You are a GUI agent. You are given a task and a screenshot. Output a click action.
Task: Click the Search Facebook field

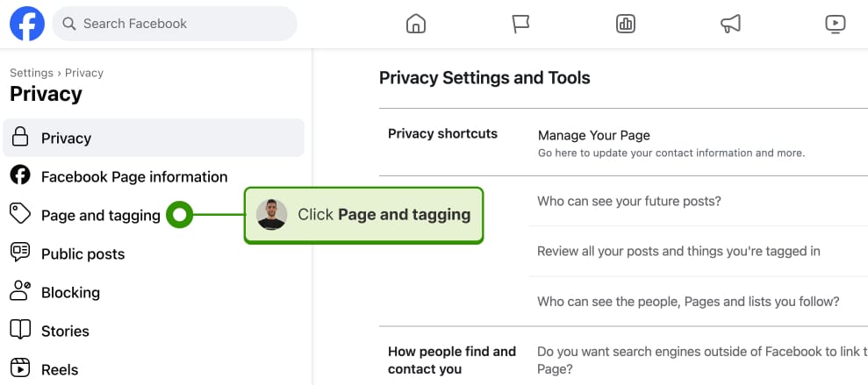coord(175,23)
